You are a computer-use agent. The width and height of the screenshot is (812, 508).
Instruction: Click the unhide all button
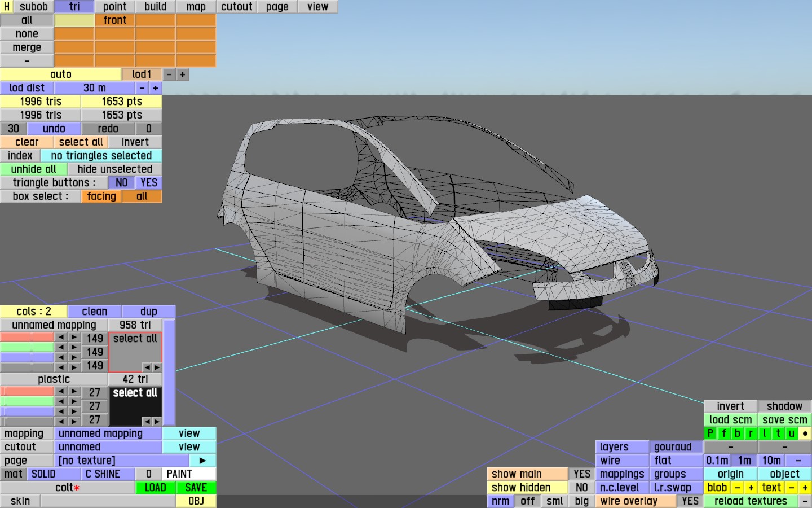pos(34,169)
